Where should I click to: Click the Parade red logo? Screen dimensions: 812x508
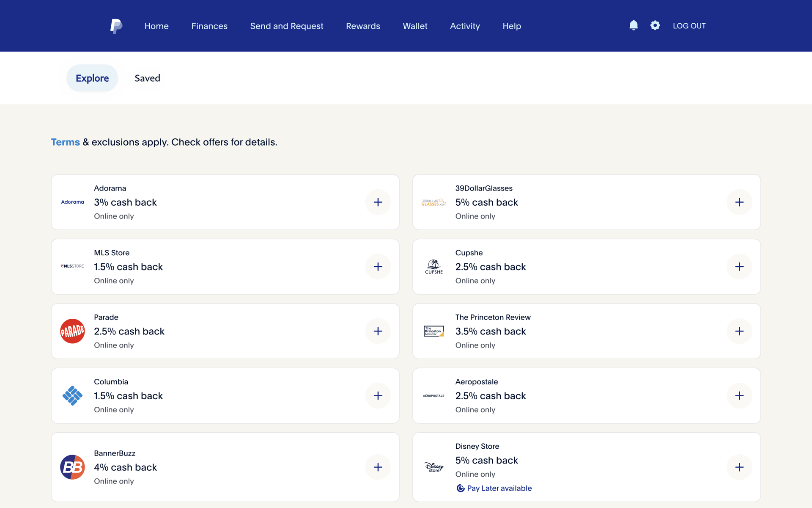coord(72,331)
